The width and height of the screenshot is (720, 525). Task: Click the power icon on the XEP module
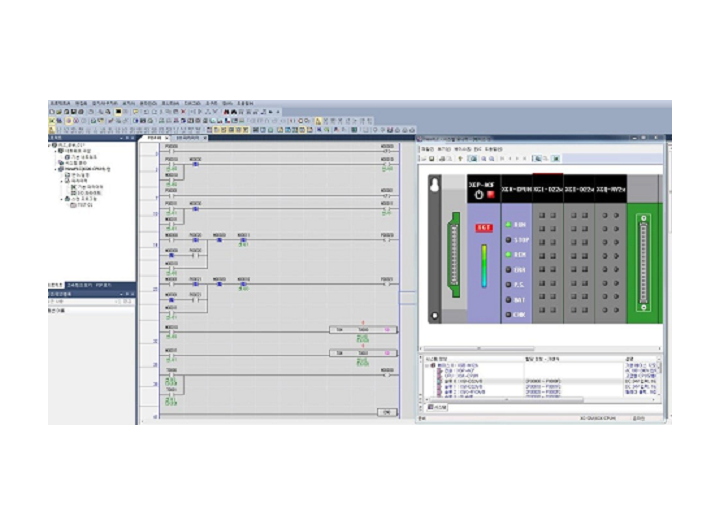[x=479, y=195]
